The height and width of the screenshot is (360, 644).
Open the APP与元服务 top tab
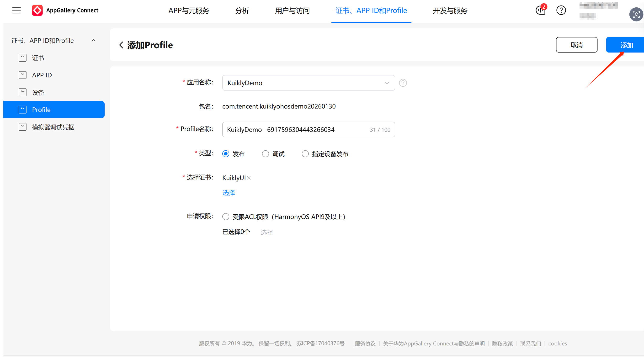189,11
